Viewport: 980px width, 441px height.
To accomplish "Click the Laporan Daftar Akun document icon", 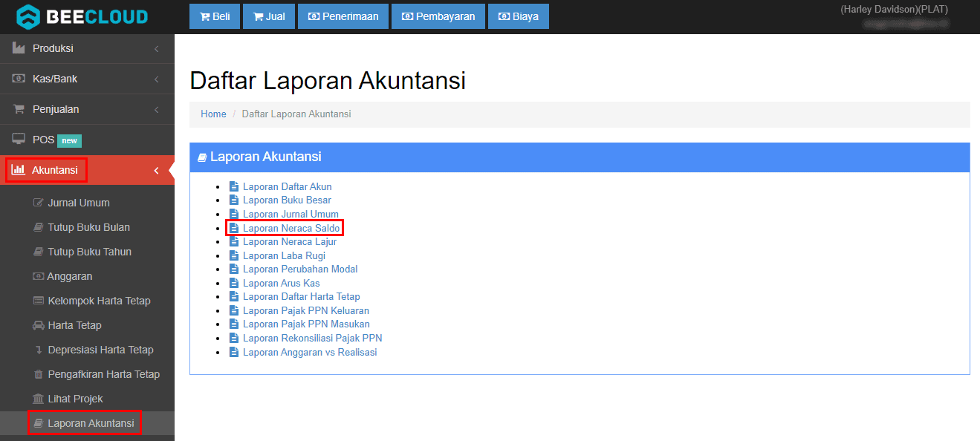I will click(234, 186).
